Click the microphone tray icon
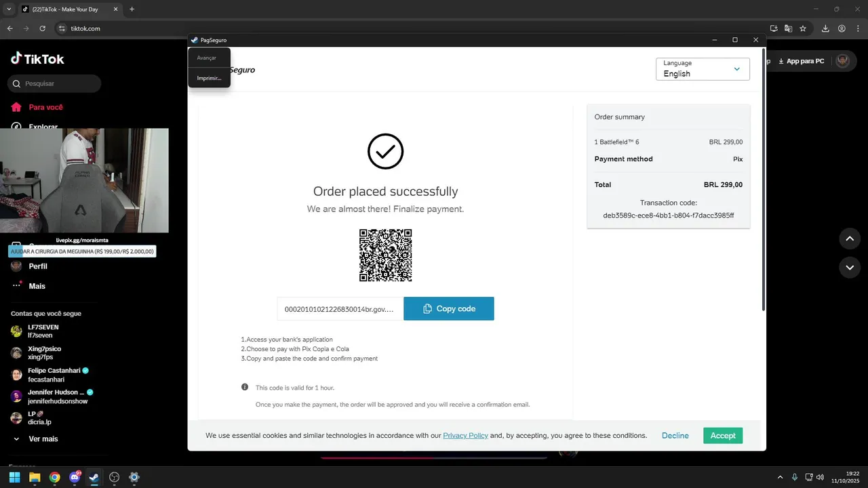 pyautogui.click(x=795, y=477)
